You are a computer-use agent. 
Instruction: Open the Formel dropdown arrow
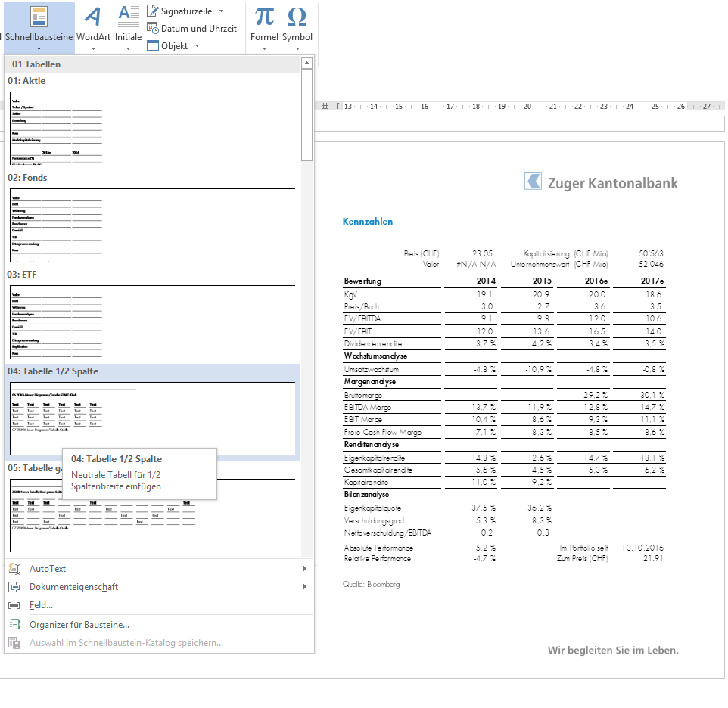(264, 48)
